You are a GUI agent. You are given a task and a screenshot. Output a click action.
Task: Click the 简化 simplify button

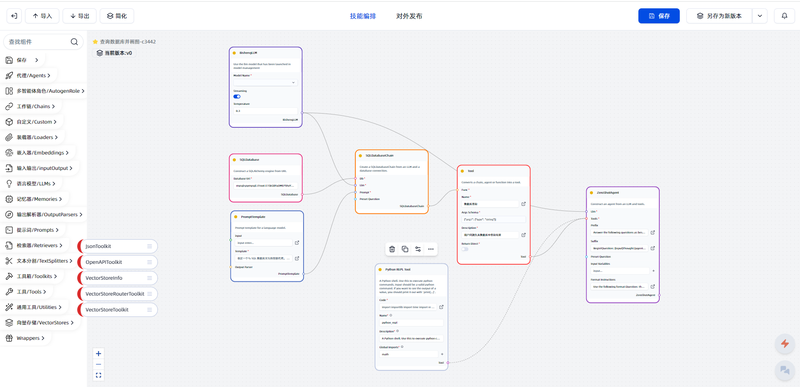117,16
